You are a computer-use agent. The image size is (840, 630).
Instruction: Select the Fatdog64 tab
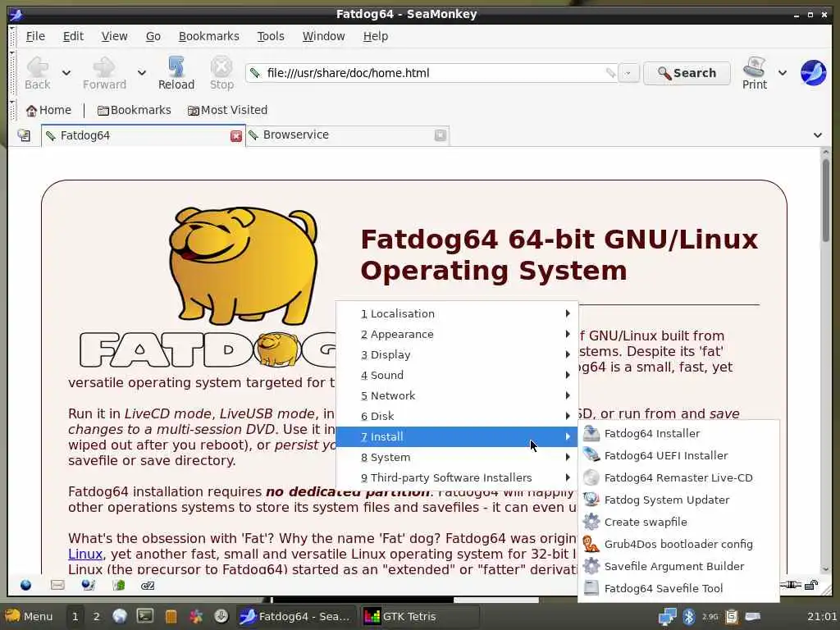(x=144, y=135)
